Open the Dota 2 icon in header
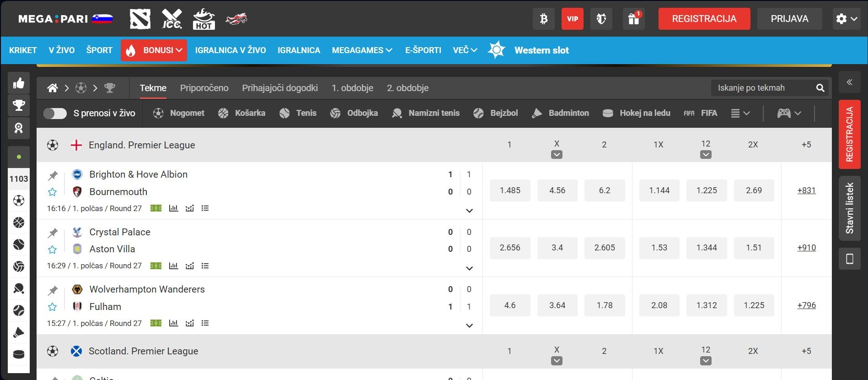 (140, 19)
